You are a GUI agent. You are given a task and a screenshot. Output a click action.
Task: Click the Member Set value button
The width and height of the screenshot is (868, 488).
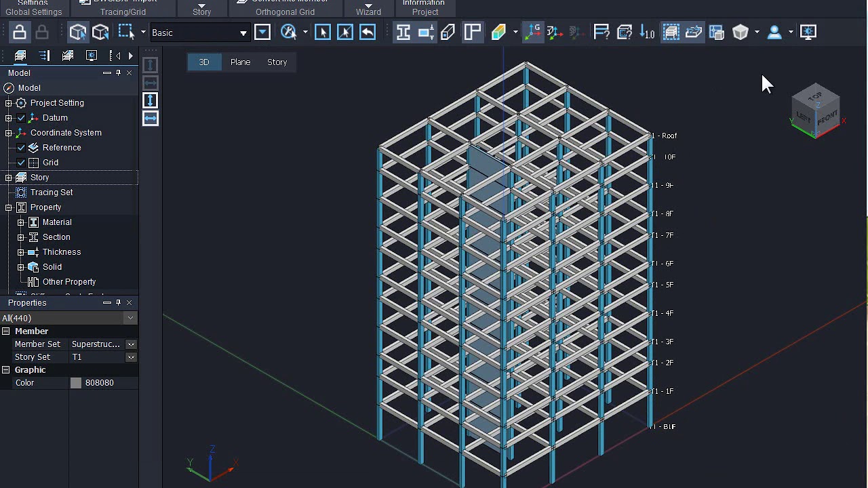(131, 344)
